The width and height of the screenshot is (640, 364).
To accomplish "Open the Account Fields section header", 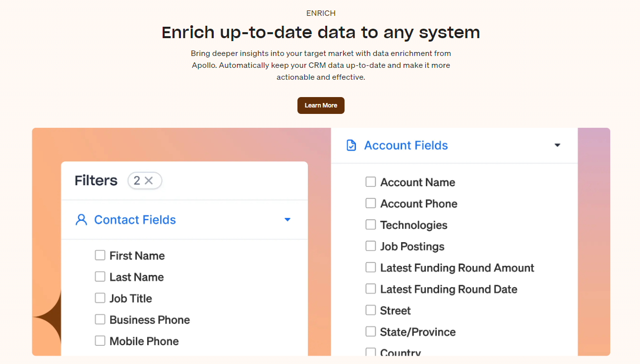I will coord(406,146).
